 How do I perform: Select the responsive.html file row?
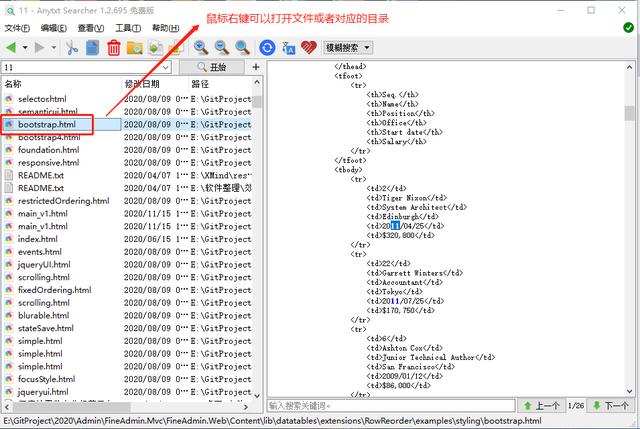click(x=127, y=162)
